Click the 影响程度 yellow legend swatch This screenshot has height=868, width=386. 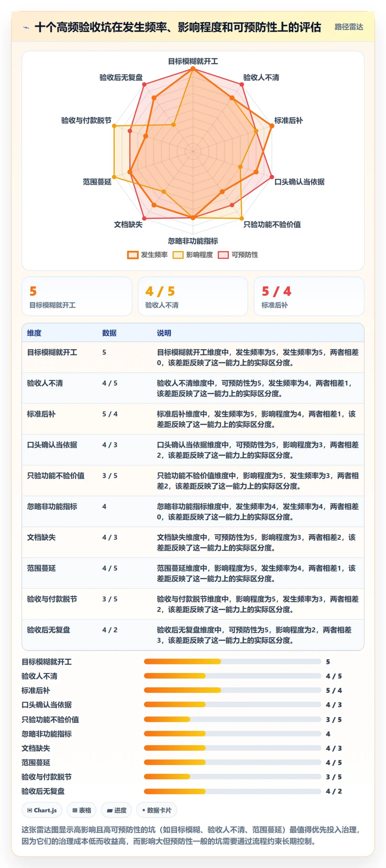pos(178,255)
